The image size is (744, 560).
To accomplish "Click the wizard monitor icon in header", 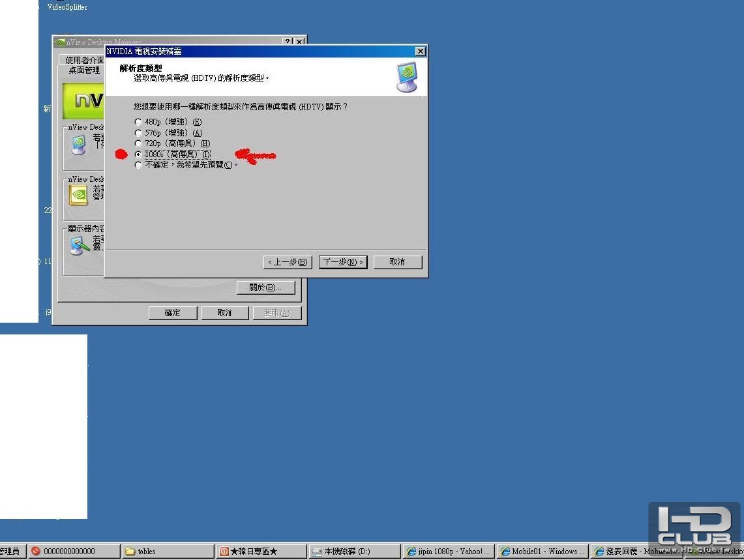I will tap(407, 77).
